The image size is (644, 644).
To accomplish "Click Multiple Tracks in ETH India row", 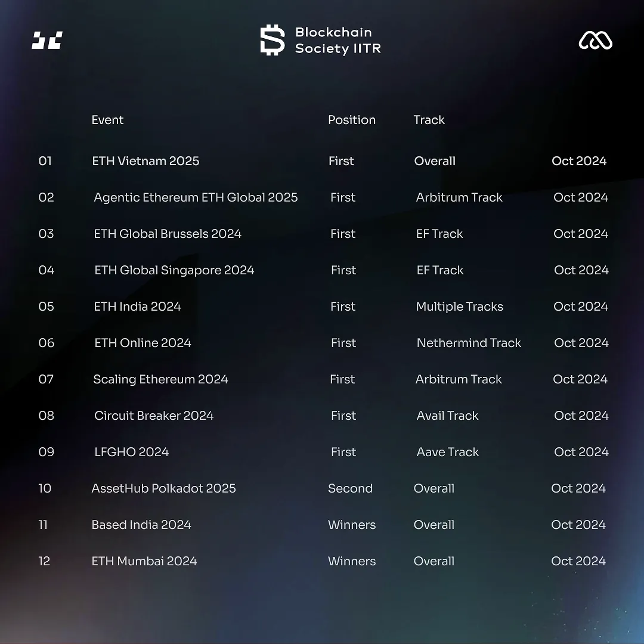I will (460, 306).
